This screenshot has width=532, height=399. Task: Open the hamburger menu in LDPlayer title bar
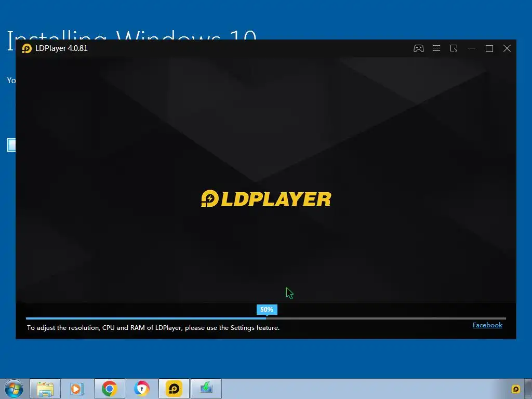pyautogui.click(x=436, y=48)
